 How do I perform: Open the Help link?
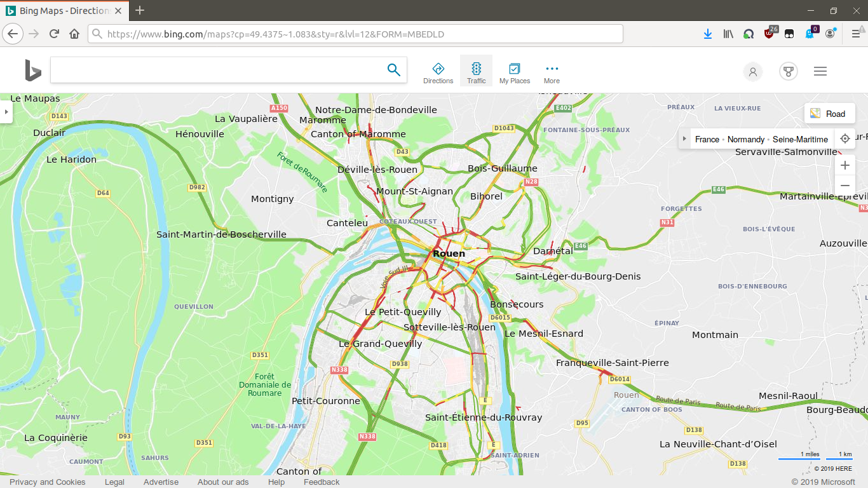point(276,482)
